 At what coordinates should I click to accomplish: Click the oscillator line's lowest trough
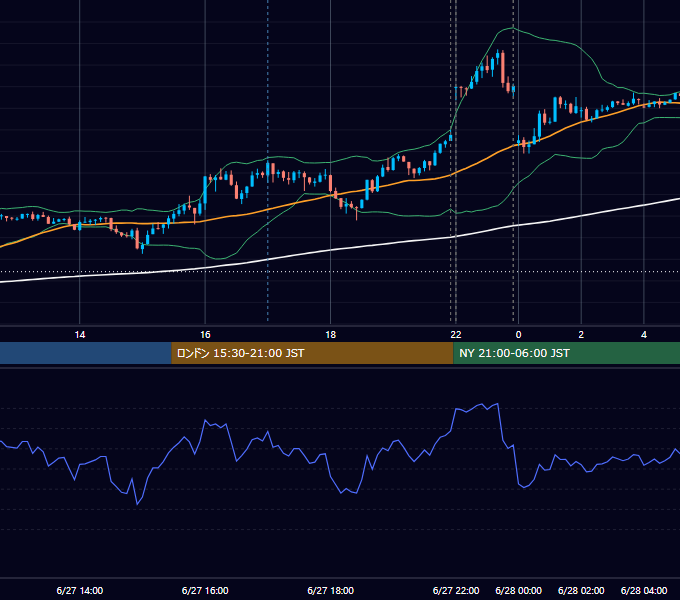137,504
